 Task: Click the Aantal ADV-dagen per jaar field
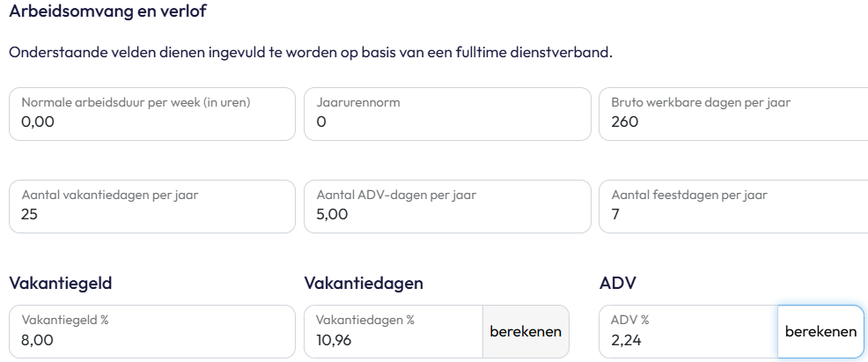[447, 206]
